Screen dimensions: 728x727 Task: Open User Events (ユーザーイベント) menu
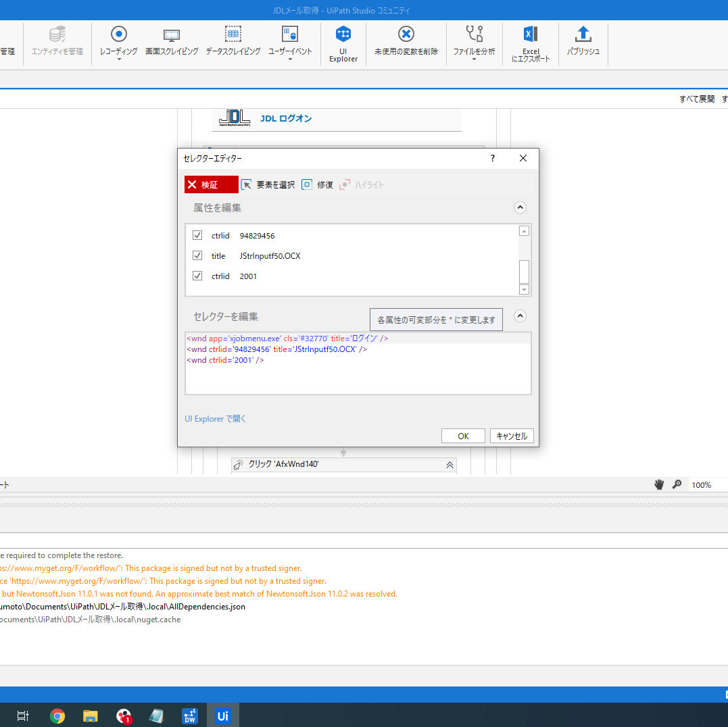[x=290, y=42]
